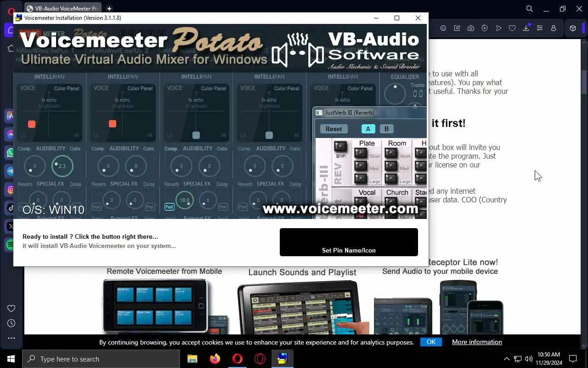588x368 pixels.
Task: Open X (Twitter) in the Opera sidebar
Action: click(x=11, y=226)
